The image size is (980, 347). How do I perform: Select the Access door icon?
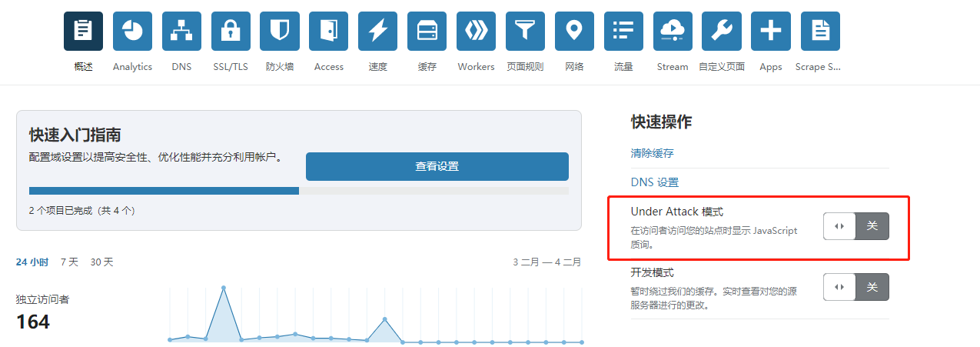(328, 32)
